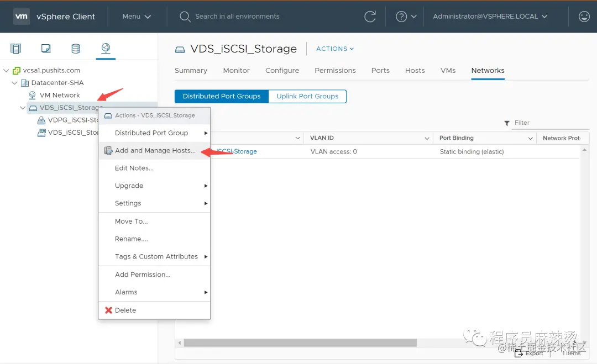The width and height of the screenshot is (597, 364).
Task: Switch to the Hosts tab
Action: [x=415, y=70]
